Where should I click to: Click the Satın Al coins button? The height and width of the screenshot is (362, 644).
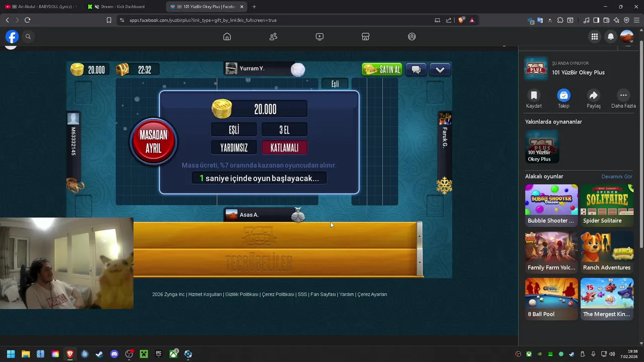coord(382,69)
